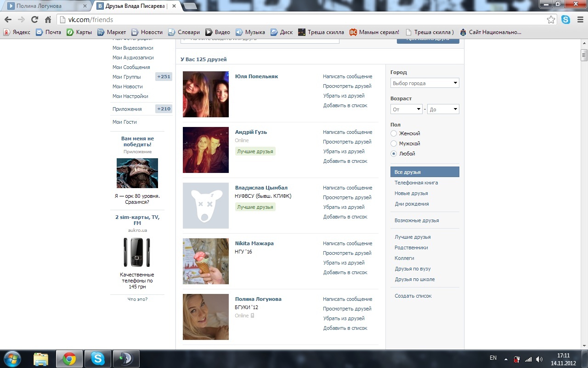Open Юля Попельняк profile photo
Image resolution: width=588 pixels, height=368 pixels.
(206, 94)
